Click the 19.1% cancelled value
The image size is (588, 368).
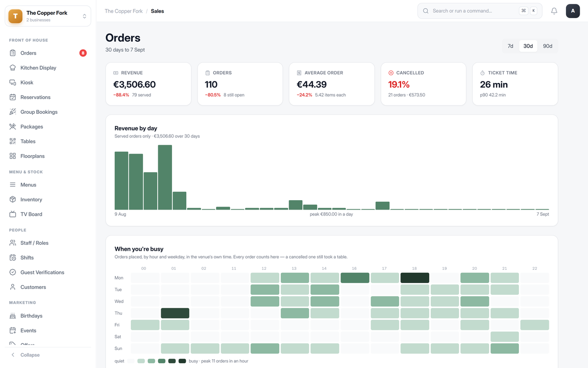pyautogui.click(x=399, y=84)
